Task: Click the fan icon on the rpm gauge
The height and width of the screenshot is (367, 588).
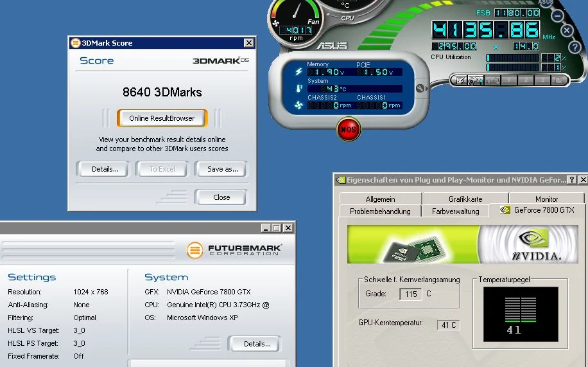Action: [x=276, y=23]
